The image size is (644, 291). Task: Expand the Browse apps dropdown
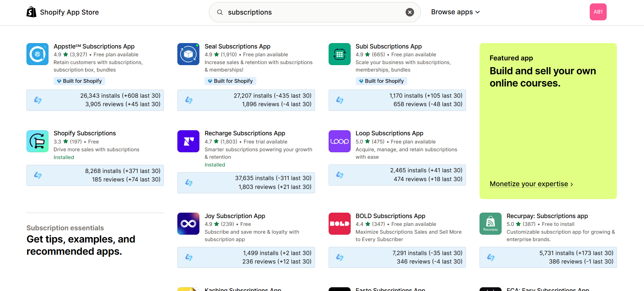(x=455, y=12)
